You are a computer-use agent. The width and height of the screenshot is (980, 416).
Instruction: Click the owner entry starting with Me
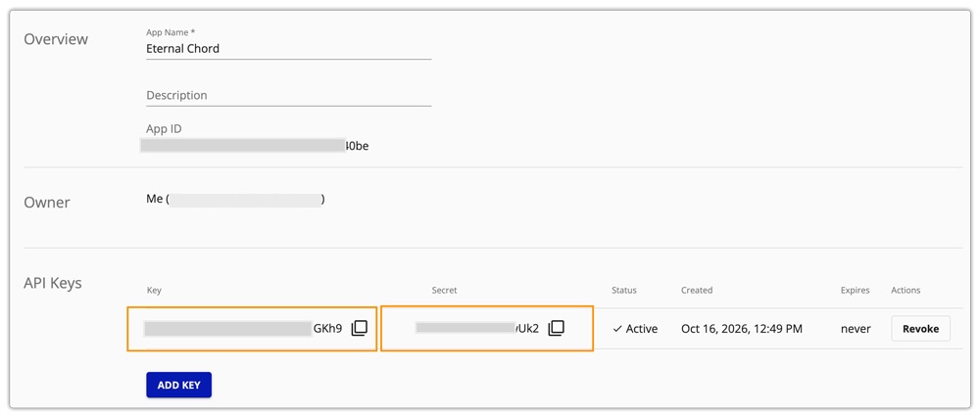[235, 200]
